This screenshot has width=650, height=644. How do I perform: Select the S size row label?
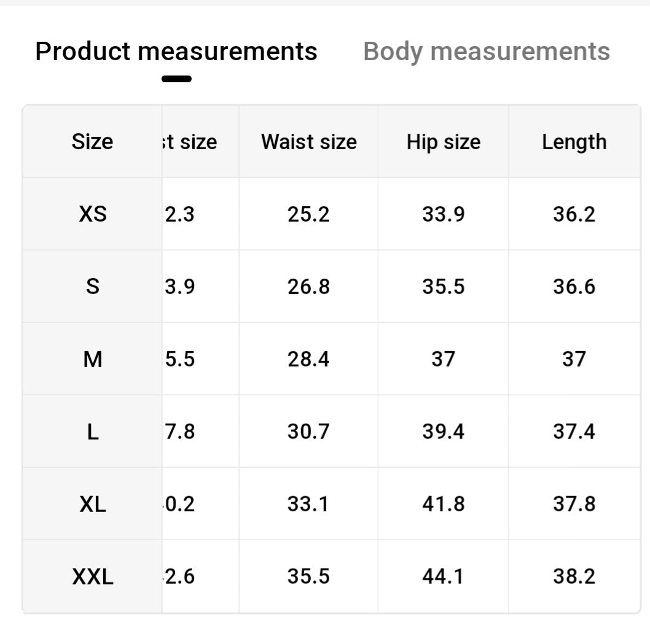pyautogui.click(x=92, y=287)
